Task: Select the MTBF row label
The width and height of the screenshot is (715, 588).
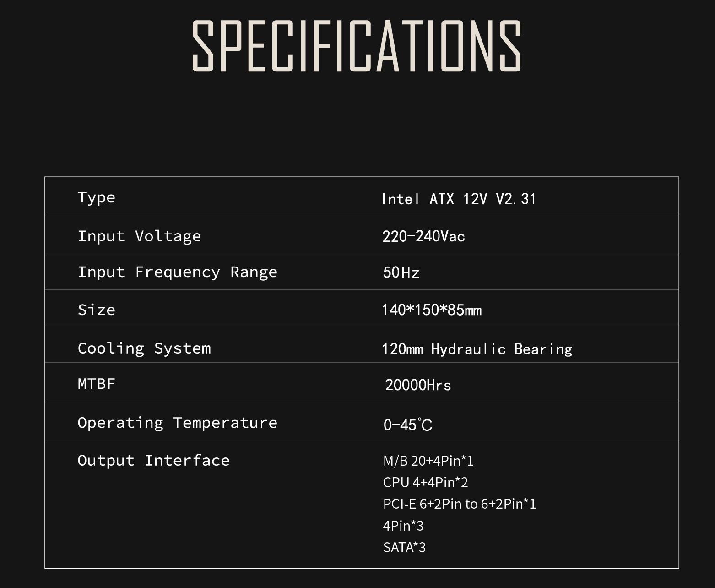Action: pyautogui.click(x=96, y=384)
